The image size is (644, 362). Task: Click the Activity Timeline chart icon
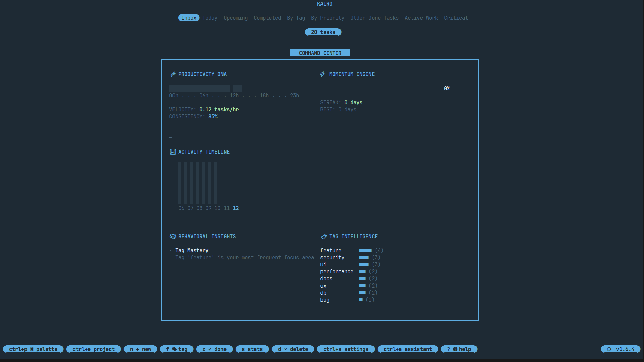(x=173, y=152)
